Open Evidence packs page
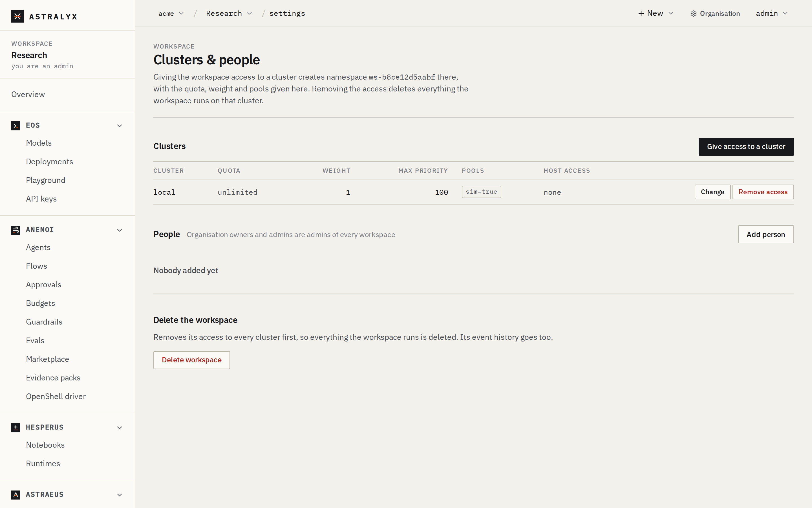Image resolution: width=812 pixels, height=508 pixels. (x=53, y=378)
